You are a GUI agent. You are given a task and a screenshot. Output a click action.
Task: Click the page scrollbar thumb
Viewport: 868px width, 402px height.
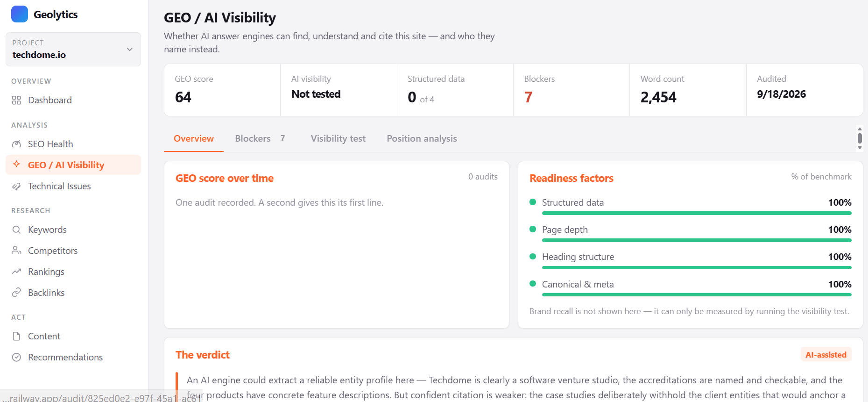pos(860,138)
